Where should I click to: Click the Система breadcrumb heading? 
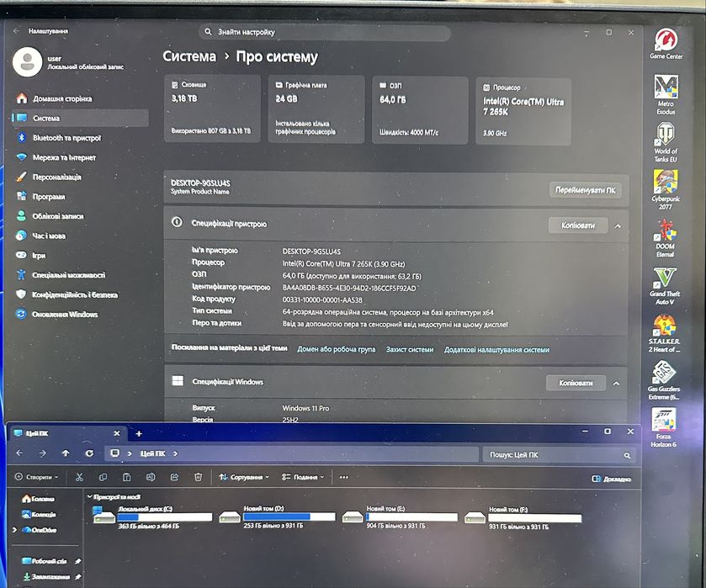189,56
